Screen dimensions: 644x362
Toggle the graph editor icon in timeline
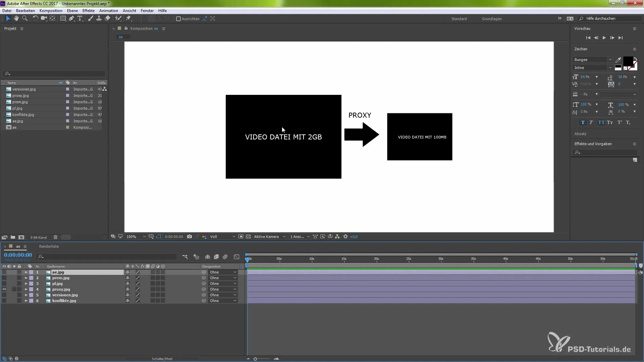click(236, 257)
